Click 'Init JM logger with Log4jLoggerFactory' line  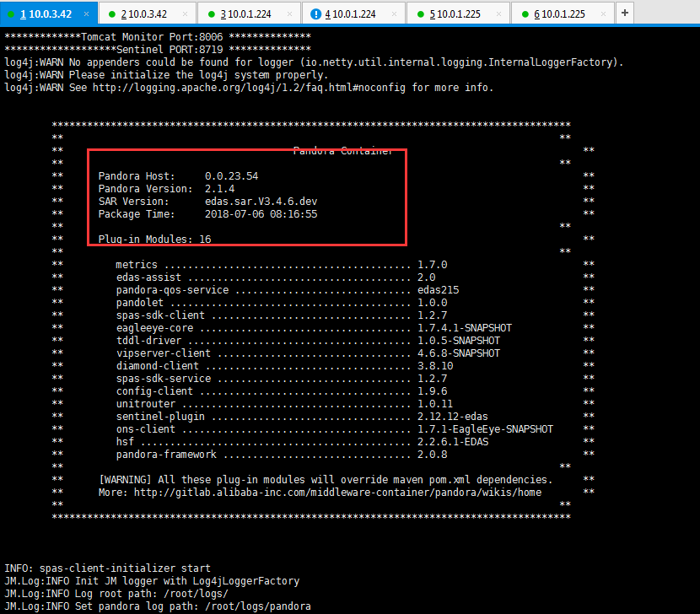click(x=152, y=581)
